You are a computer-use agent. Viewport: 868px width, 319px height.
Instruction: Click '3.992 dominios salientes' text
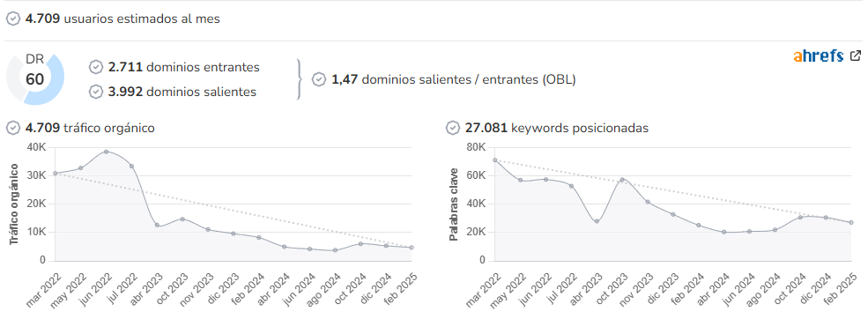182,92
